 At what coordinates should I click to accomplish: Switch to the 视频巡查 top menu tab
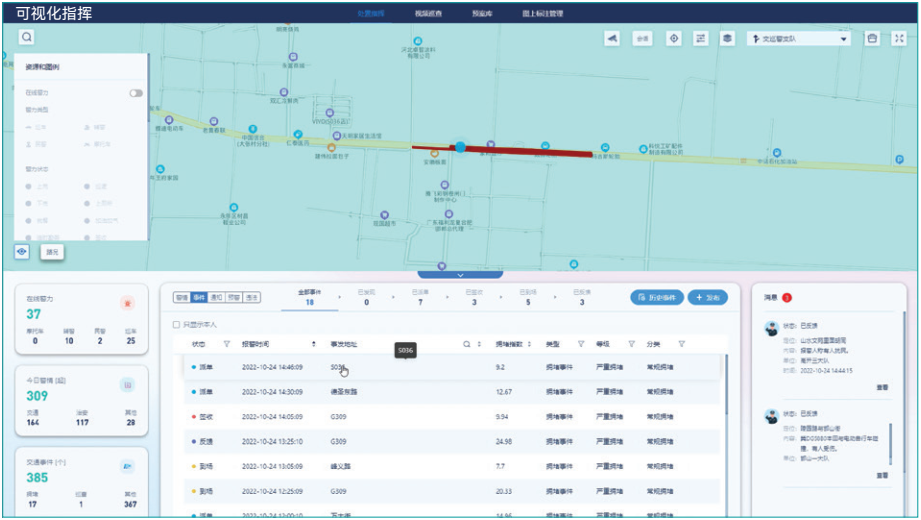point(428,14)
